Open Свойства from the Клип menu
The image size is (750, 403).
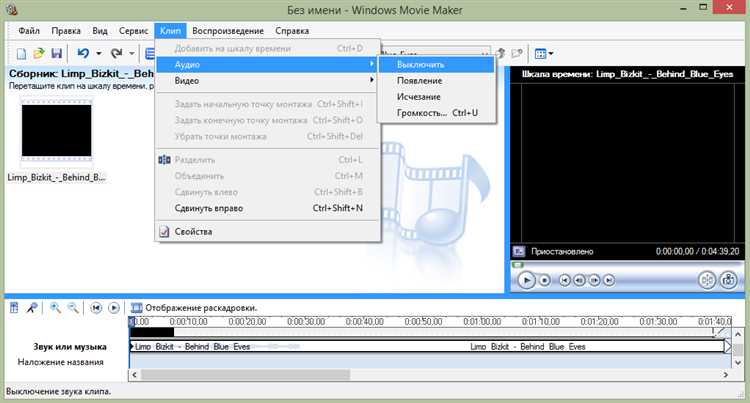(268, 231)
